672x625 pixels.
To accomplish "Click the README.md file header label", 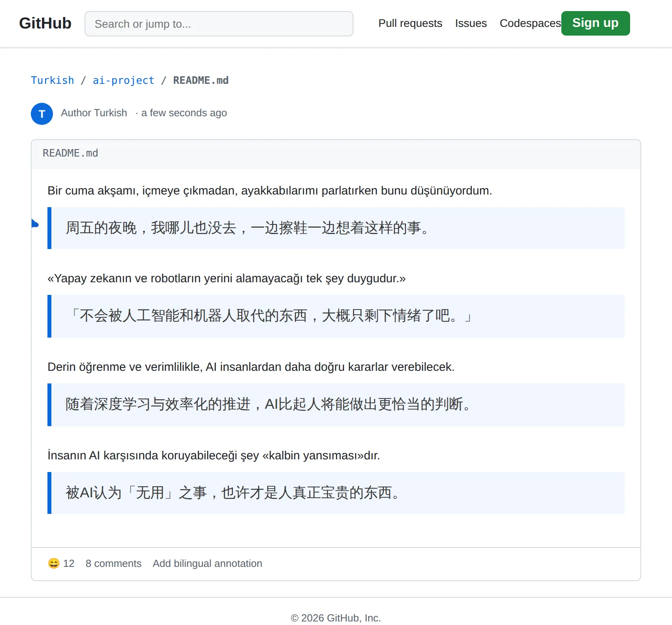I will tap(70, 153).
